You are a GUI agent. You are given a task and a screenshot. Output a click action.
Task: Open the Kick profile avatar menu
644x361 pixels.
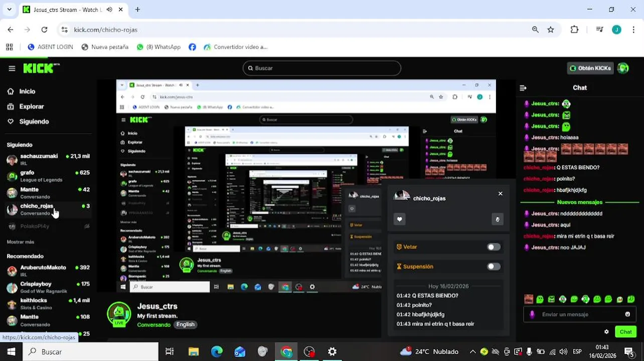click(623, 68)
